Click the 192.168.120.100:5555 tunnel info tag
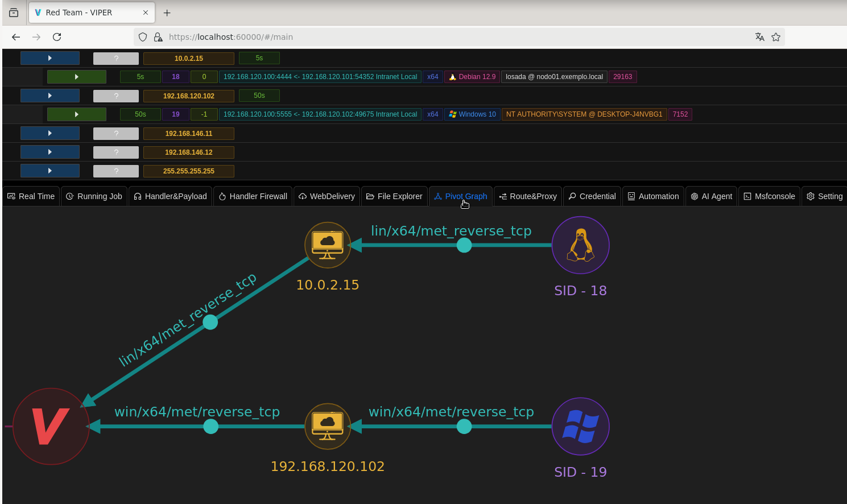The width and height of the screenshot is (847, 504). point(320,114)
